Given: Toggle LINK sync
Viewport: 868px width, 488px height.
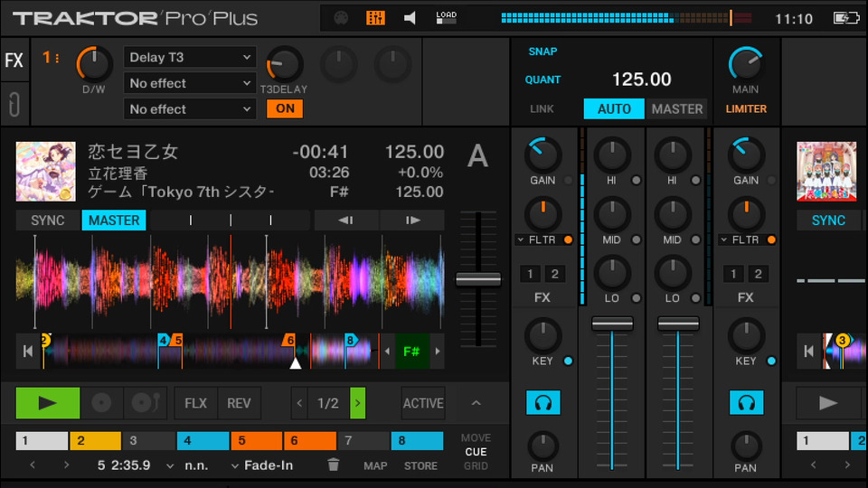Looking at the screenshot, I should 542,108.
